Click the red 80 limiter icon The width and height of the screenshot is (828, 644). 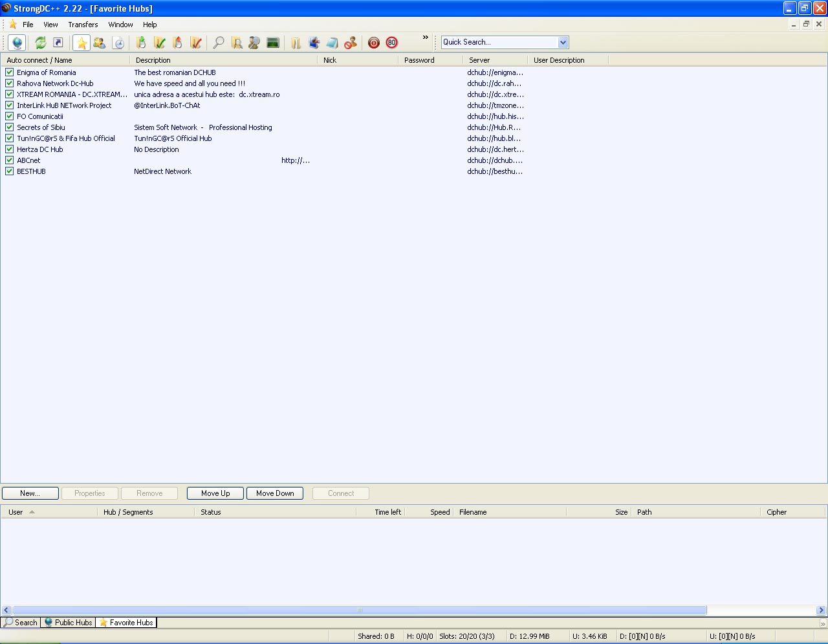[x=392, y=43]
